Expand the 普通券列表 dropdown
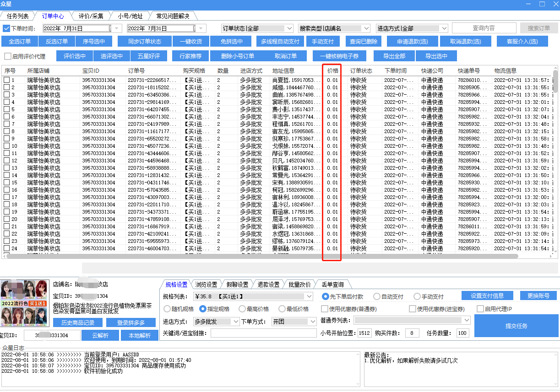The height and width of the screenshot is (392, 560). point(412,320)
